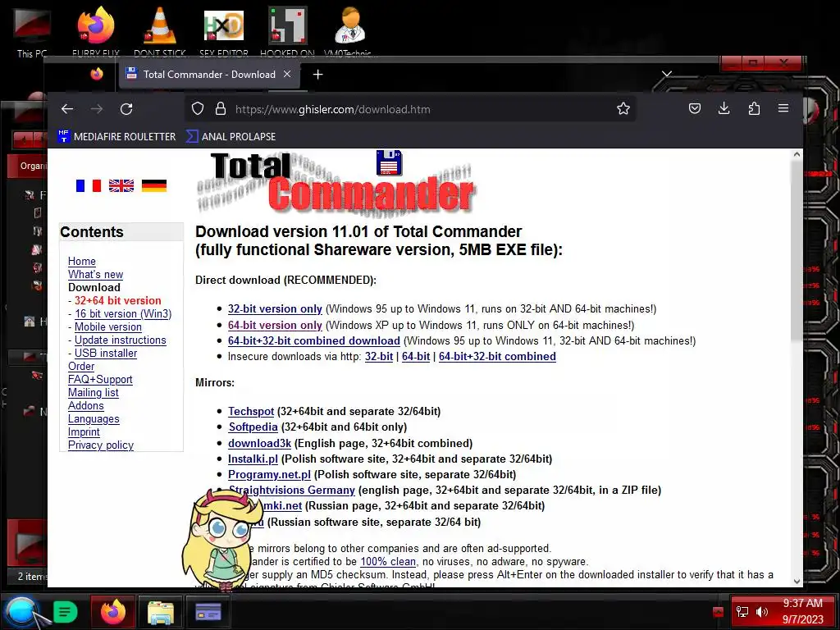Switch to English with the UK flag

121,185
